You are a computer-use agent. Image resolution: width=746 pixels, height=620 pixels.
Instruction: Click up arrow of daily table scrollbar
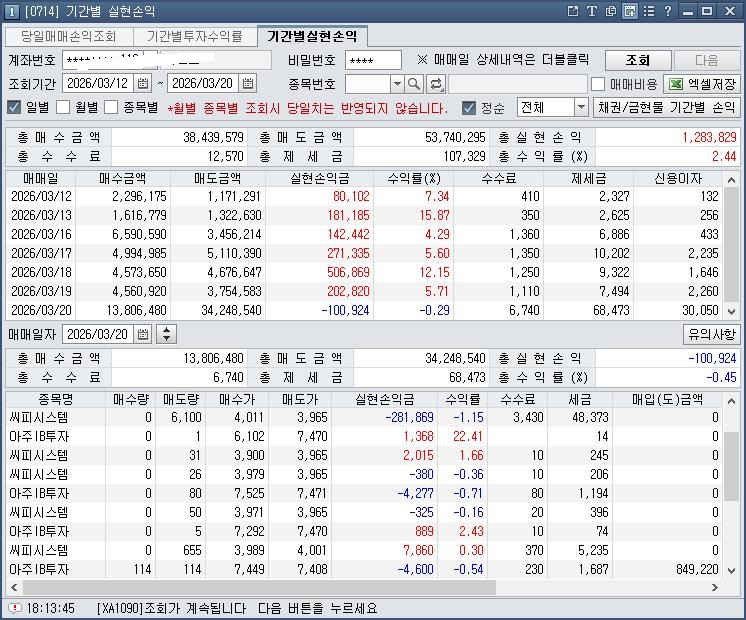(x=731, y=179)
